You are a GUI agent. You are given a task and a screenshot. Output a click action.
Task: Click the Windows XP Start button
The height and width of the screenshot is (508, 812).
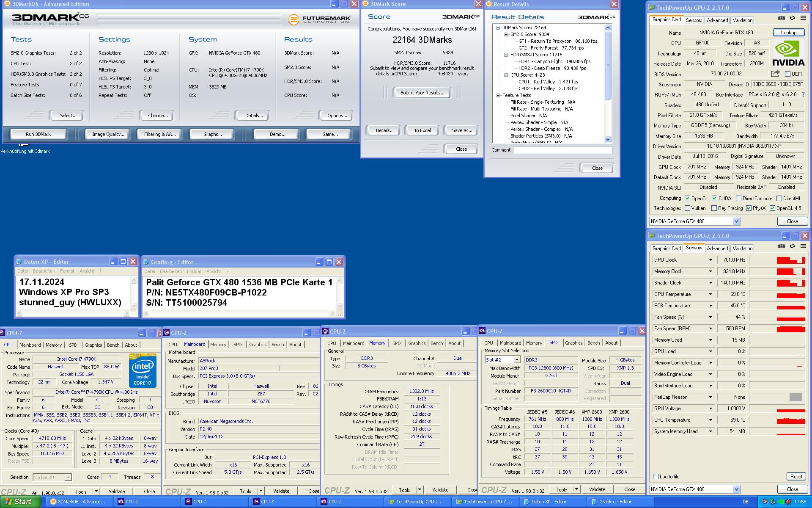(x=20, y=502)
